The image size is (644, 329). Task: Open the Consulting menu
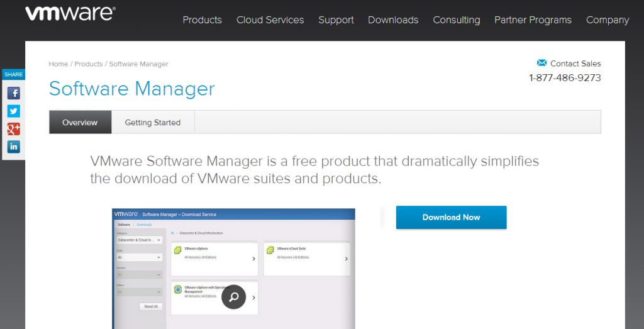point(457,20)
